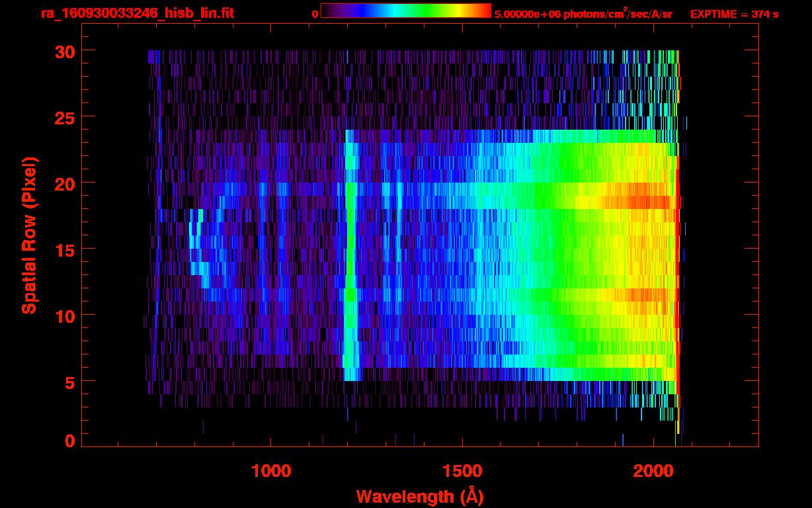
Task: Click the 1000 wavelength tick label
Action: click(271, 471)
